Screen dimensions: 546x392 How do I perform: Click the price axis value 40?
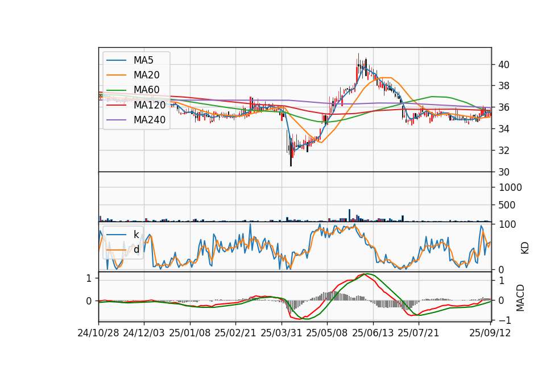point(504,65)
